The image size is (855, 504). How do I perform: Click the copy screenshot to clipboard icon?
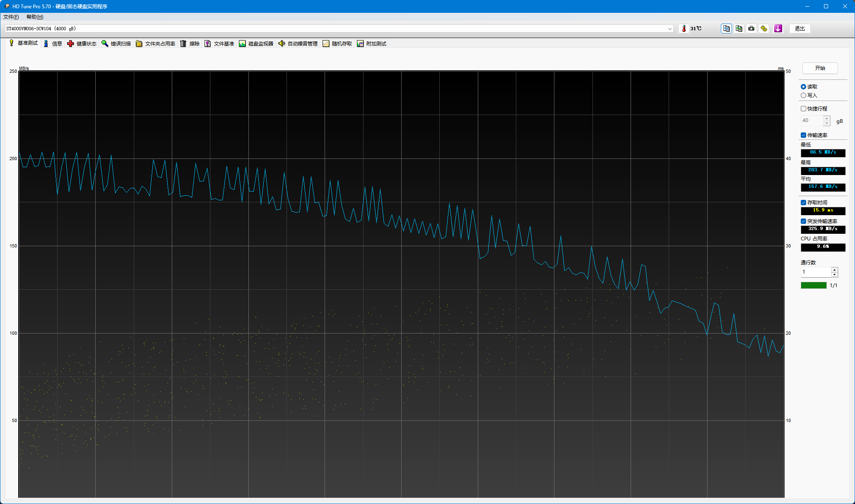click(x=739, y=29)
